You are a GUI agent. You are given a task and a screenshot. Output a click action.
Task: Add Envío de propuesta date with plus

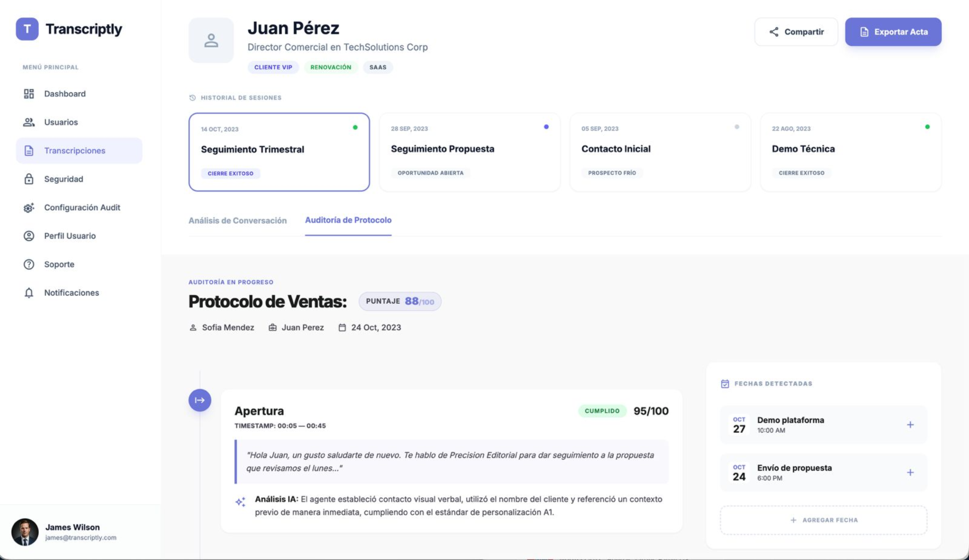(x=910, y=473)
